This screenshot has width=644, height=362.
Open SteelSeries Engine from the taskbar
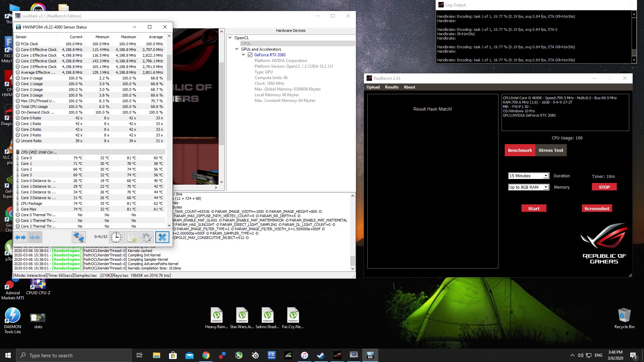tap(255, 355)
